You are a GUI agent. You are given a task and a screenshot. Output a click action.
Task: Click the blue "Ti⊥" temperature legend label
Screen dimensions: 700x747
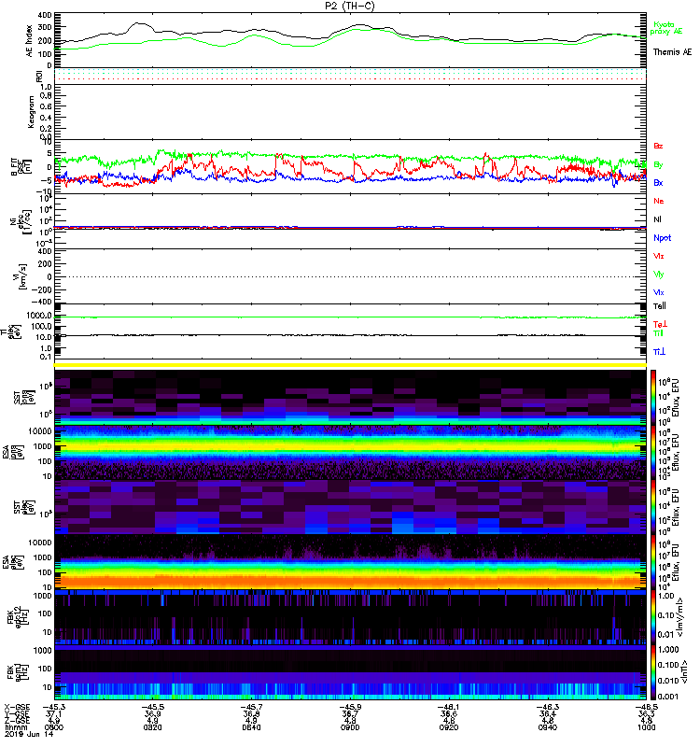(x=659, y=352)
